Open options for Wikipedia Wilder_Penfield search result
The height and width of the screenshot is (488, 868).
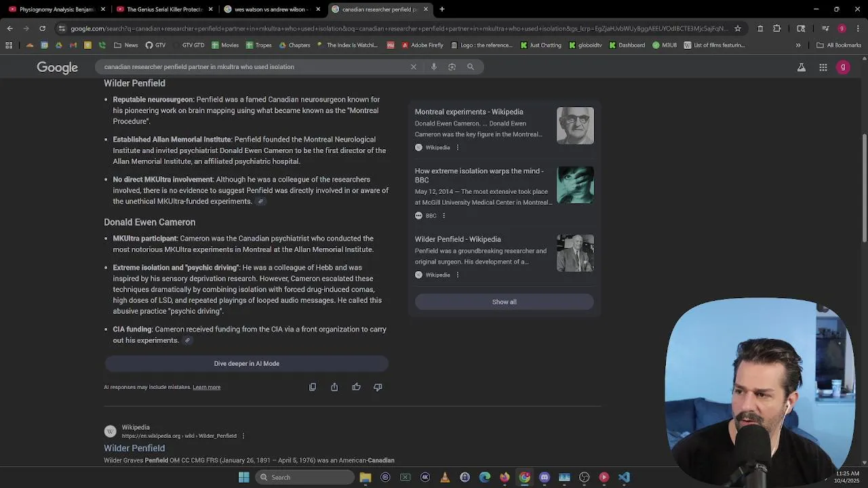tap(243, 436)
